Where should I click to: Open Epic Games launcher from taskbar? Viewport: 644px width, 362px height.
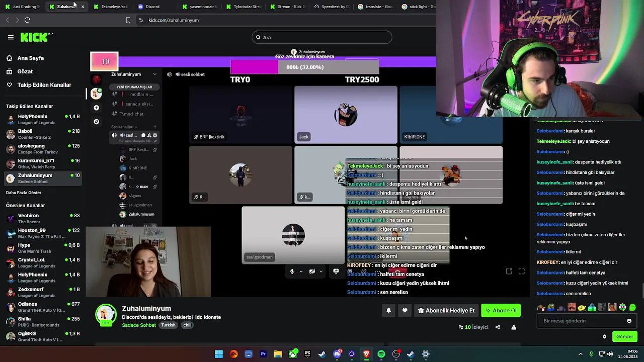[307, 354]
